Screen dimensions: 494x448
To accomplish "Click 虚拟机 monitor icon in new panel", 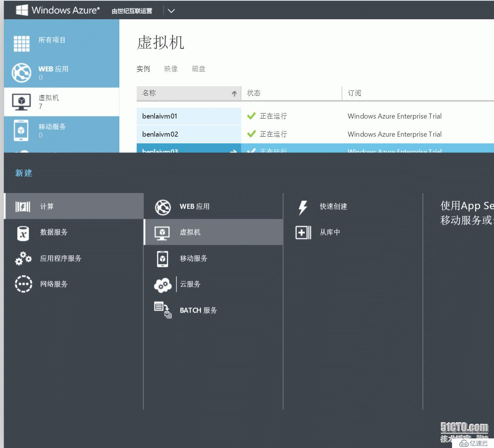I will point(162,233).
